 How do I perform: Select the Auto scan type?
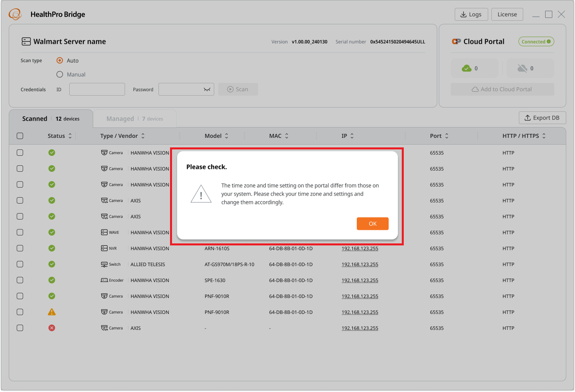[60, 61]
